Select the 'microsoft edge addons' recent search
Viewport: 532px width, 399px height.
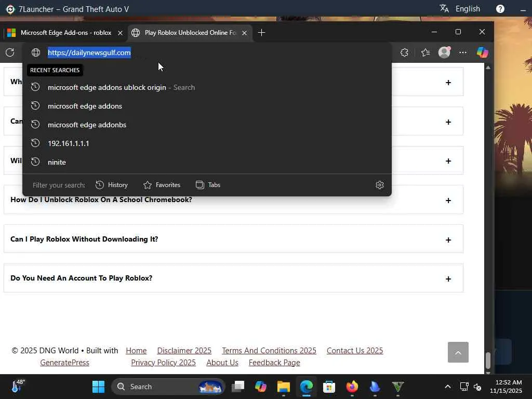[x=207, y=106]
